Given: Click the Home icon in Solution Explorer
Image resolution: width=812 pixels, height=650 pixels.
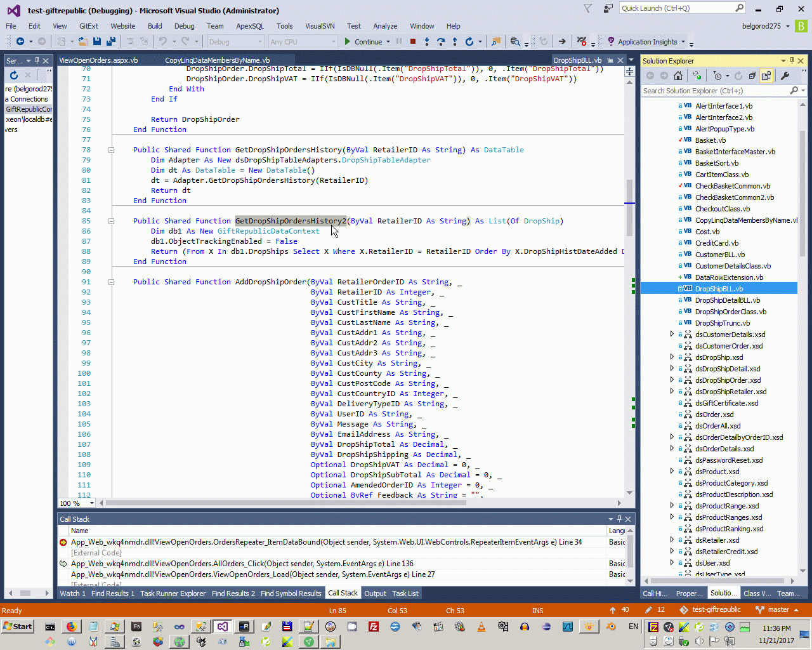Looking at the screenshot, I should click(678, 76).
